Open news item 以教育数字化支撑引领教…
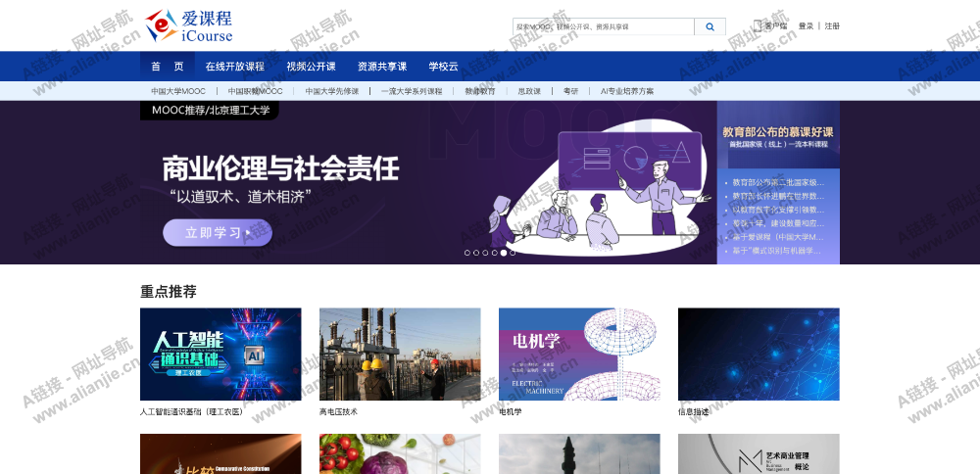 click(x=778, y=211)
